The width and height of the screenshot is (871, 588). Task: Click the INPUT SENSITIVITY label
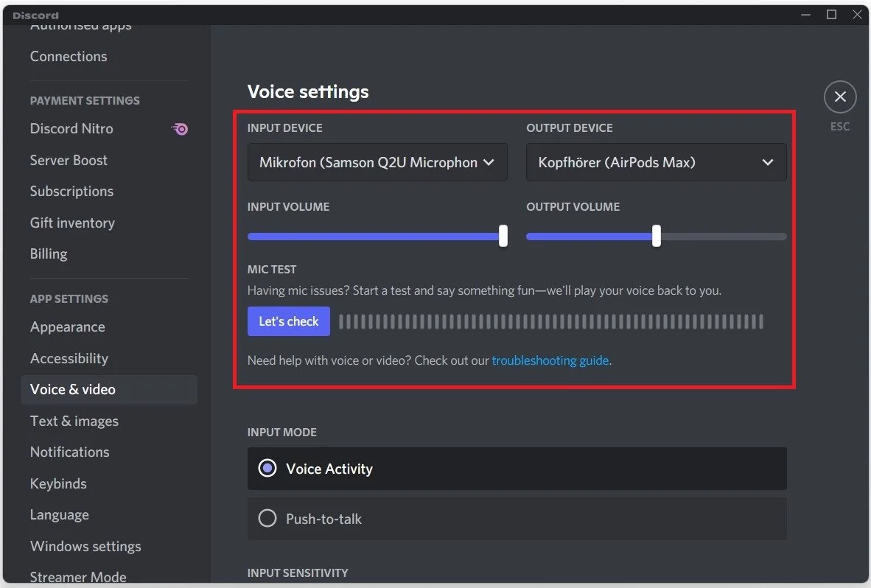tap(298, 573)
